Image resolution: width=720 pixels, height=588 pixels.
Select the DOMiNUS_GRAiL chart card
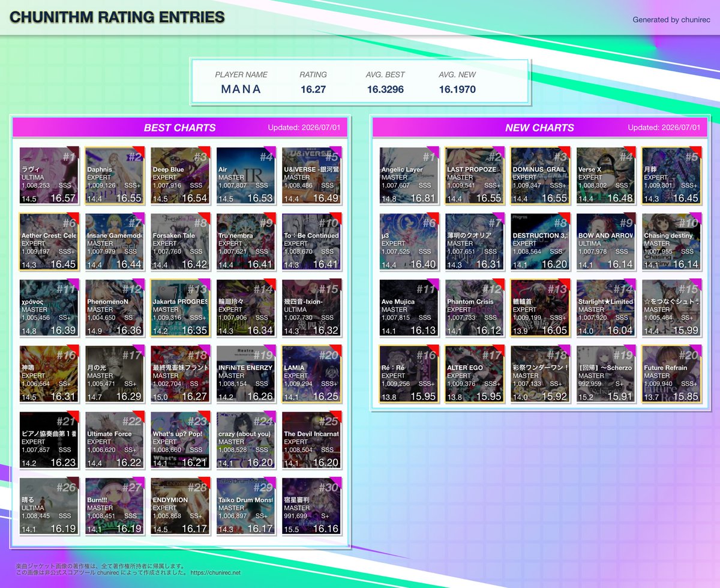(x=541, y=175)
